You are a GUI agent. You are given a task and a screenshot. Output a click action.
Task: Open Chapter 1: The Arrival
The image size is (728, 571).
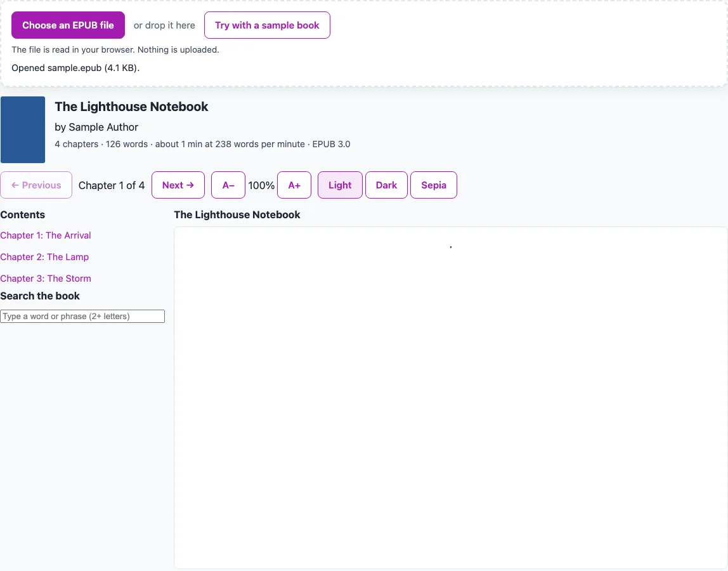coord(46,235)
